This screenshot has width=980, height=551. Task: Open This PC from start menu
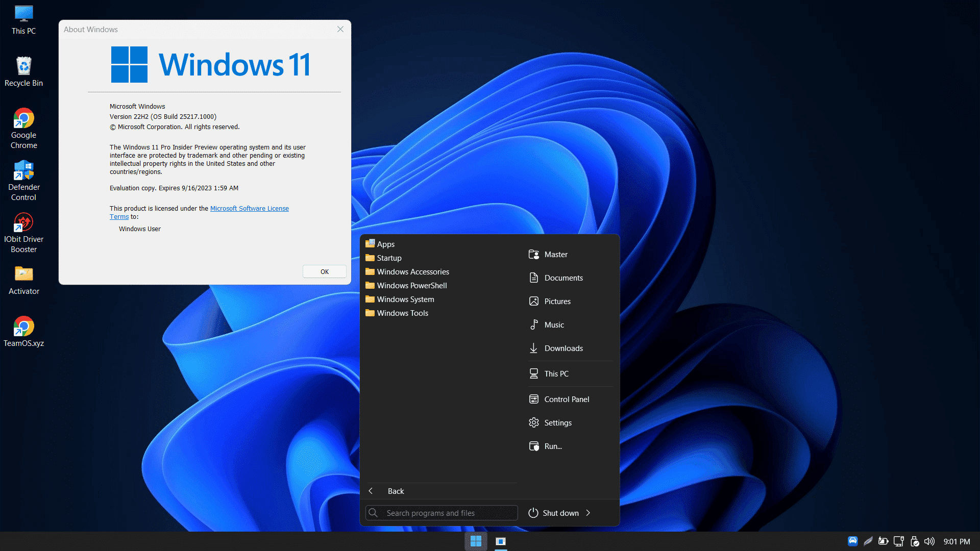(x=556, y=373)
